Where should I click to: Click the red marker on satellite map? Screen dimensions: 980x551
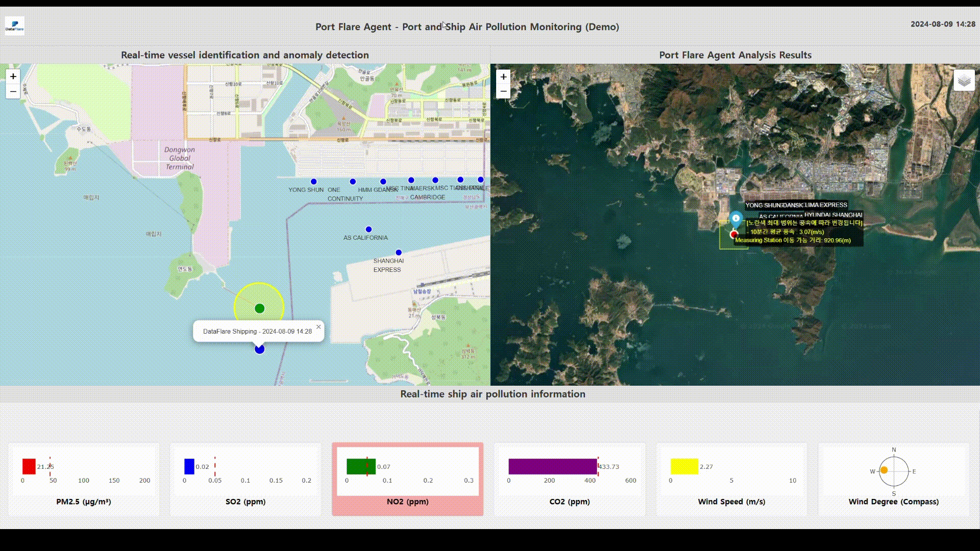[734, 234]
